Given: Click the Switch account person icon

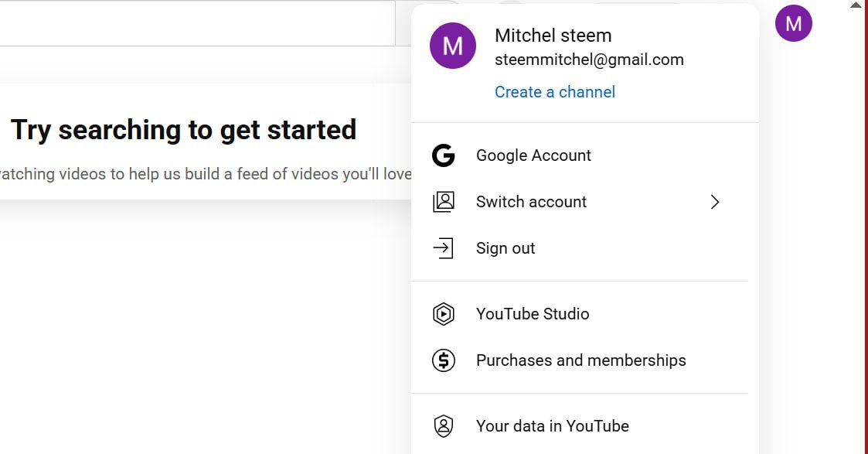Looking at the screenshot, I should (444, 202).
